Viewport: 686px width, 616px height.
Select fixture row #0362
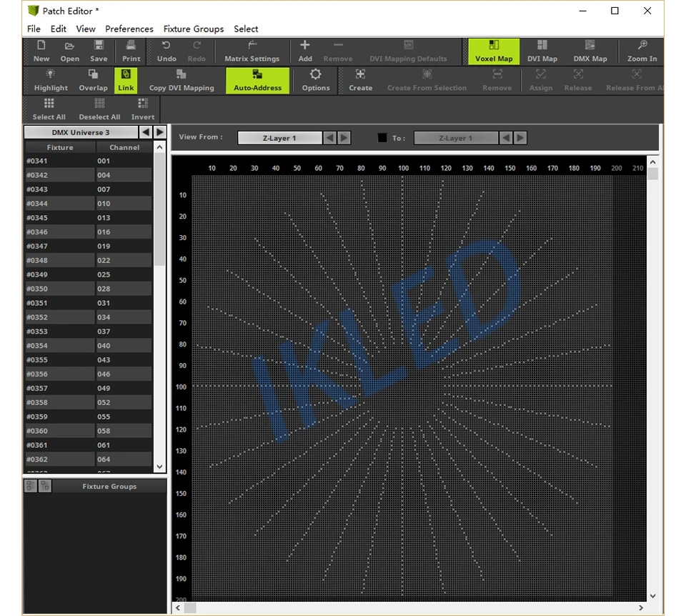pos(89,459)
